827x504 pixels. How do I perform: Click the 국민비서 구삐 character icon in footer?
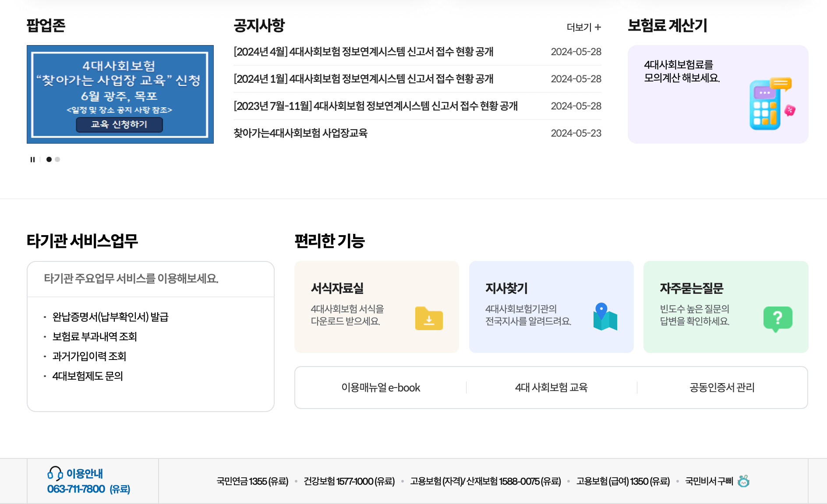[743, 481]
